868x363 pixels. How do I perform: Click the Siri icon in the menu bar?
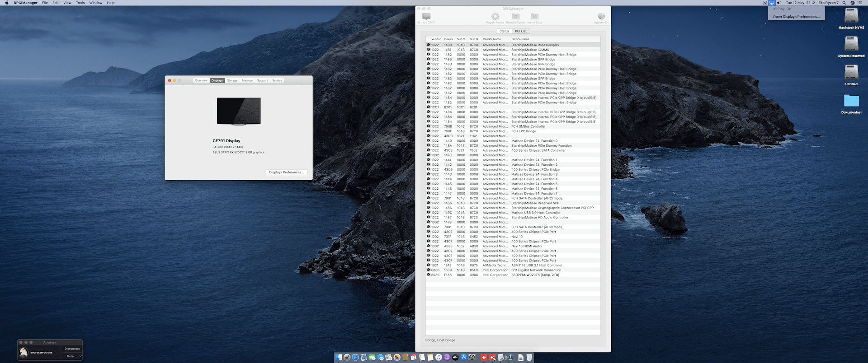pos(853,3)
